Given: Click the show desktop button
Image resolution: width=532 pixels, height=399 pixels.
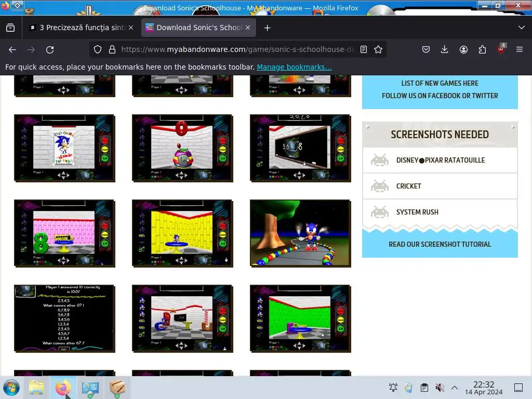Looking at the screenshot, I should tap(518, 388).
